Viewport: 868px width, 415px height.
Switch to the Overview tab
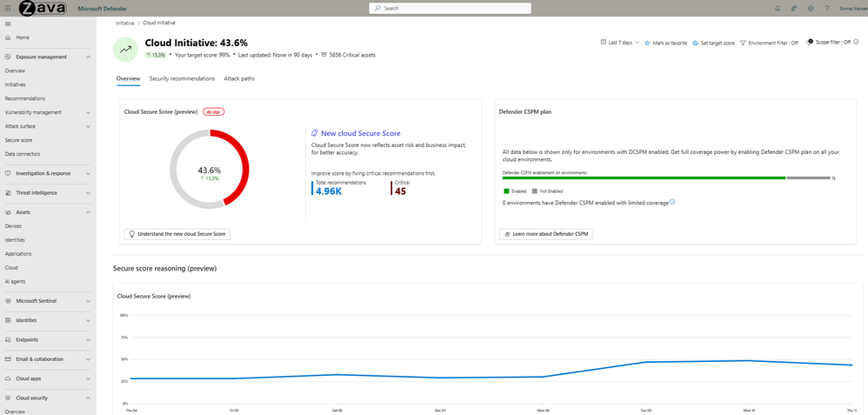128,78
